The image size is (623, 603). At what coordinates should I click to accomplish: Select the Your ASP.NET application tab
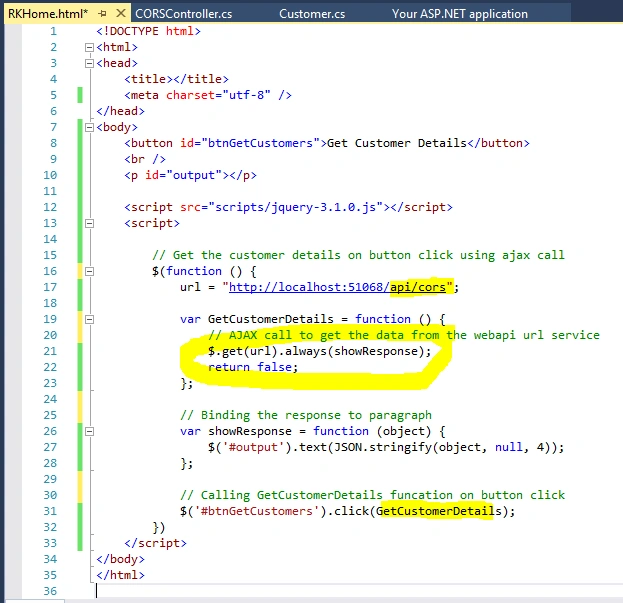tap(460, 14)
